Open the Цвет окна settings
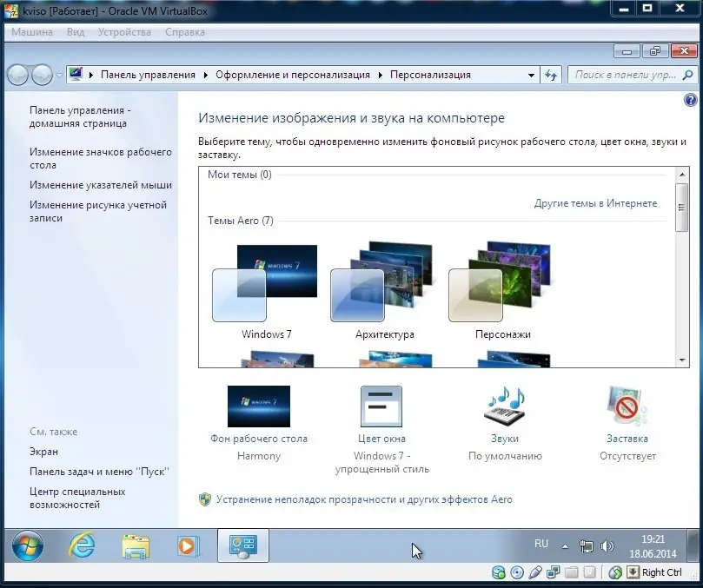Screen dimensions: 703x588 coord(381,406)
